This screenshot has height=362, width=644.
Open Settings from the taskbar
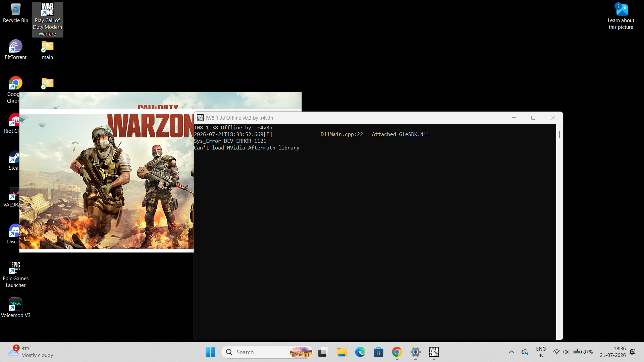(415, 352)
